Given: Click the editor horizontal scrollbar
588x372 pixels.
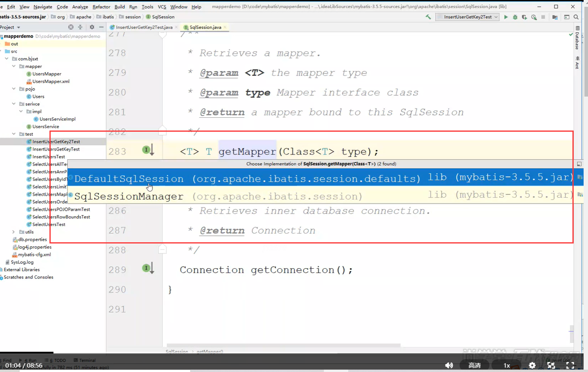Looking at the screenshot, I should click(283, 345).
